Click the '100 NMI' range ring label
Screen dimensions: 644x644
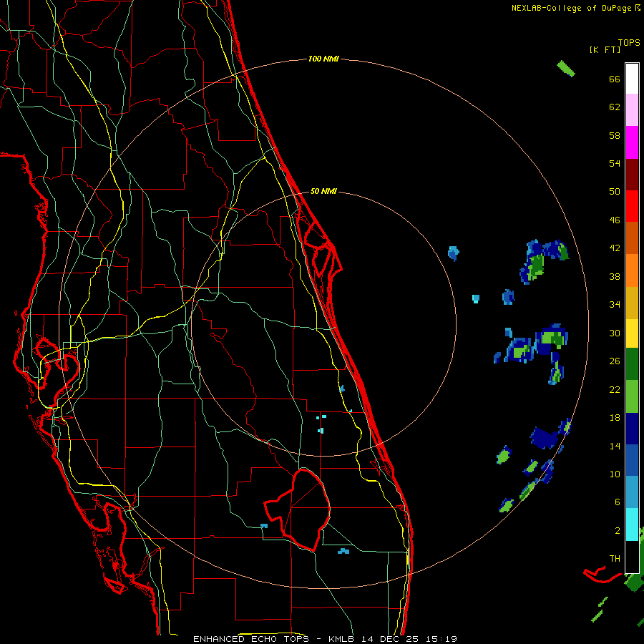point(323,59)
